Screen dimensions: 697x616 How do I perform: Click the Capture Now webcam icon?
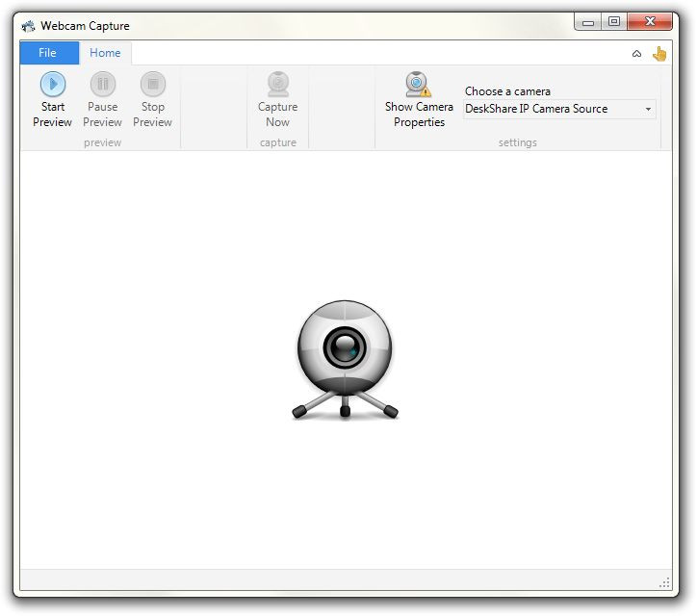pos(278,84)
